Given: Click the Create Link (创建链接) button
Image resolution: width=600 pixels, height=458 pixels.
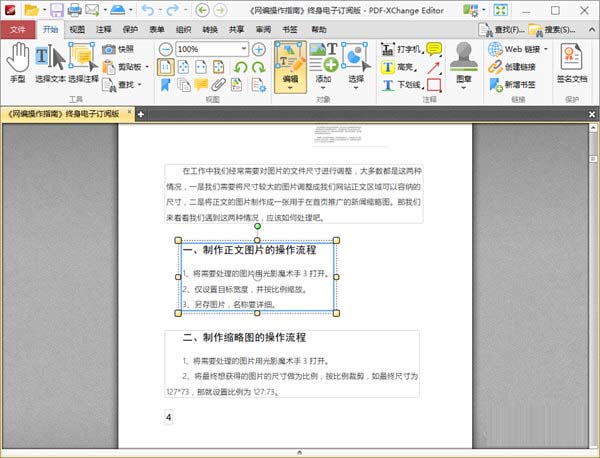Looking at the screenshot, I should click(x=517, y=66).
